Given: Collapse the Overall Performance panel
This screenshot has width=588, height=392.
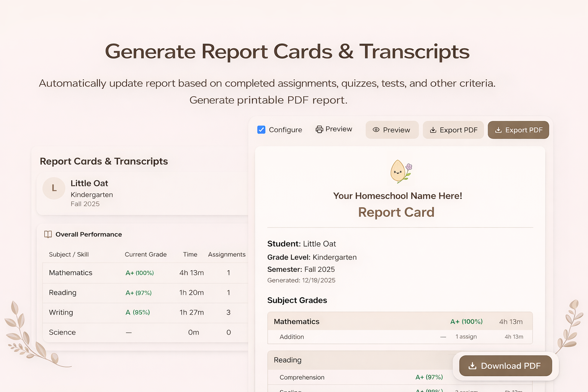Looking at the screenshot, I should tap(88, 234).
